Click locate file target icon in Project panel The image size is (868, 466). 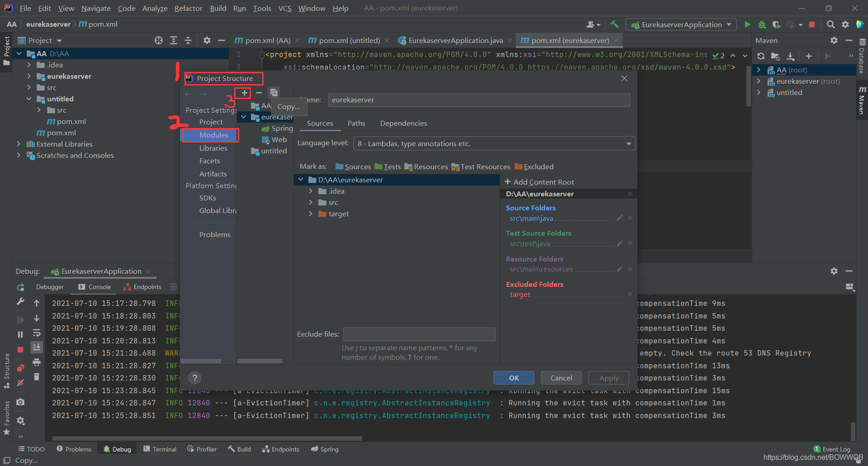(159, 40)
